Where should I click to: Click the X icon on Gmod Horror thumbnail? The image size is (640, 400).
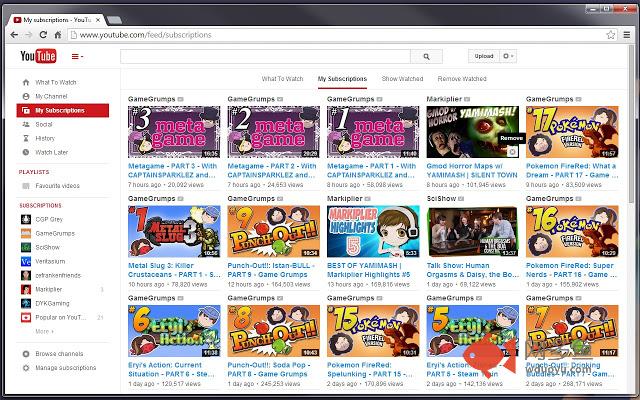512,152
